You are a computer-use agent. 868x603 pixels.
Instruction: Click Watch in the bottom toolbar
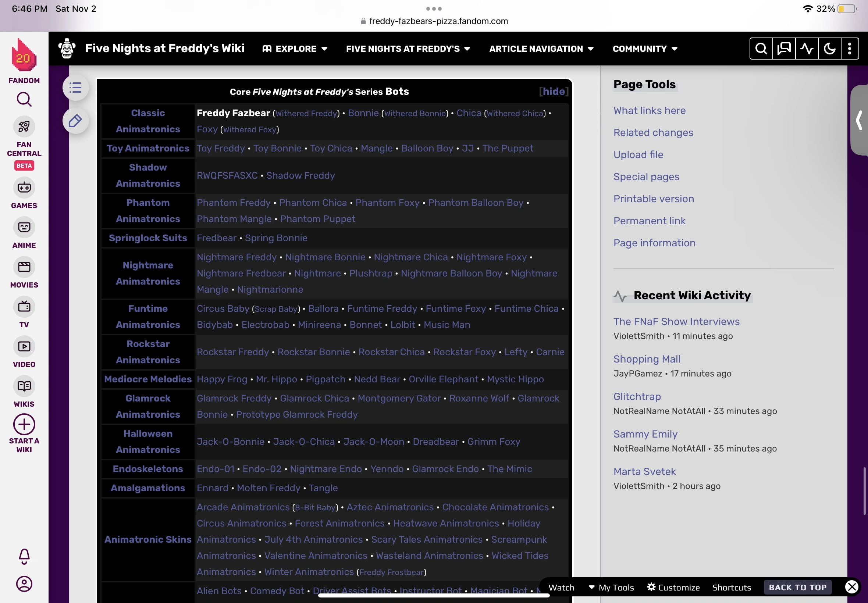561,588
